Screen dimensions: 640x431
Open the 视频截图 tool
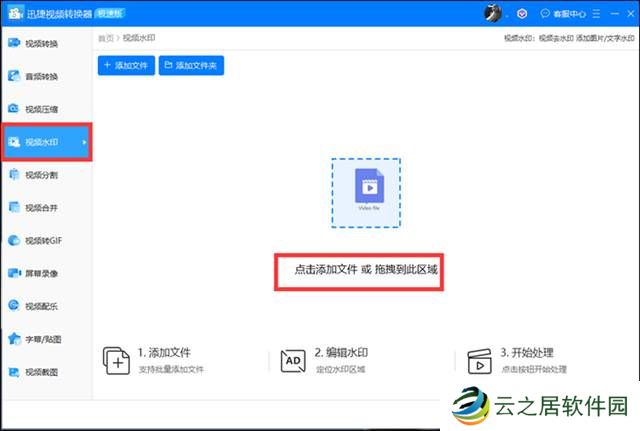(x=40, y=372)
